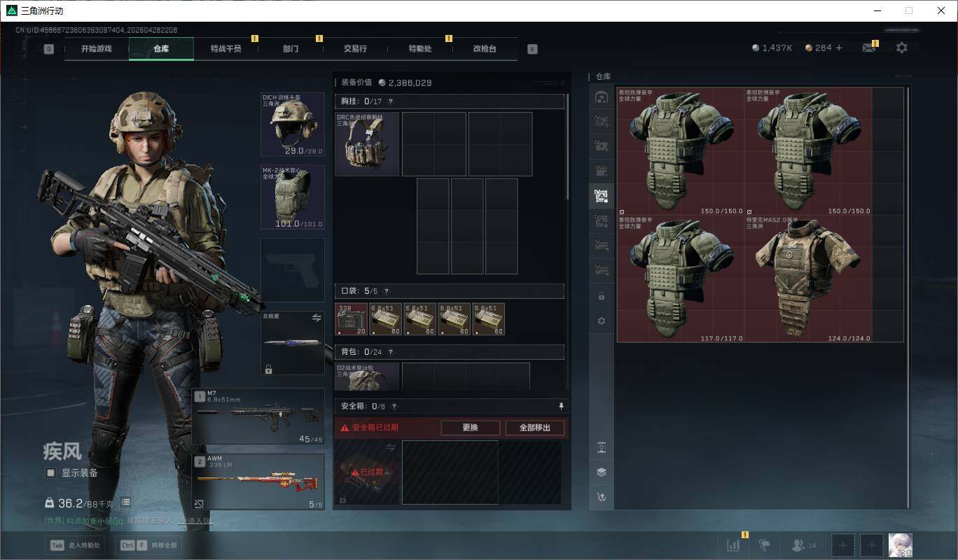Image resolution: width=958 pixels, height=560 pixels.
Task: Click the 安全箱已过期 warning text
Action: pos(374,428)
